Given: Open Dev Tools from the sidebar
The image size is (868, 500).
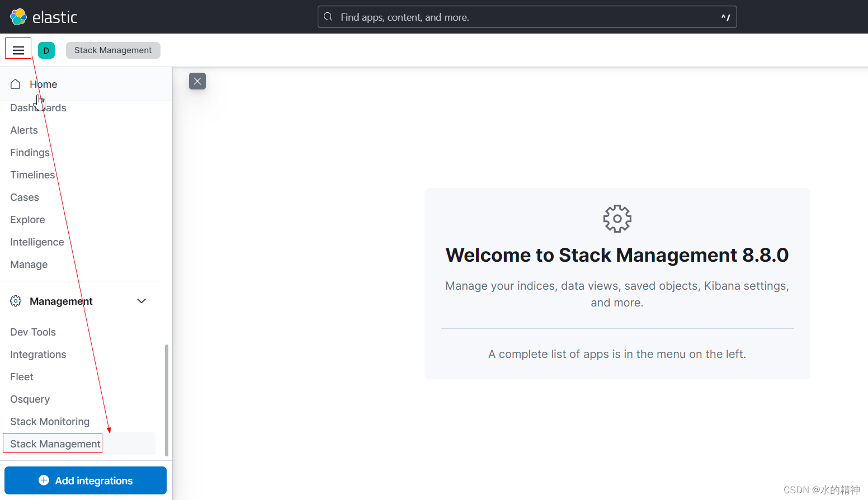Looking at the screenshot, I should pyautogui.click(x=32, y=332).
